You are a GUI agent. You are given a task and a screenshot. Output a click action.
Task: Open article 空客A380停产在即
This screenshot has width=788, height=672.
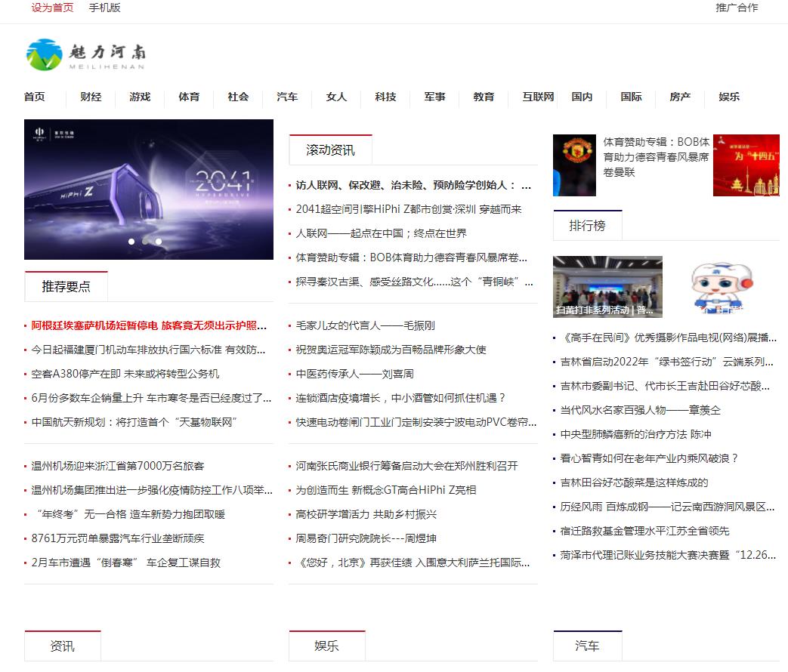click(125, 374)
